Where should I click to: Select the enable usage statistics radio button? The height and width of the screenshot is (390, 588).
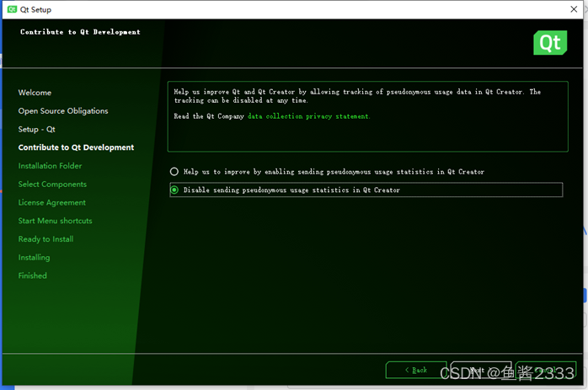tap(174, 172)
